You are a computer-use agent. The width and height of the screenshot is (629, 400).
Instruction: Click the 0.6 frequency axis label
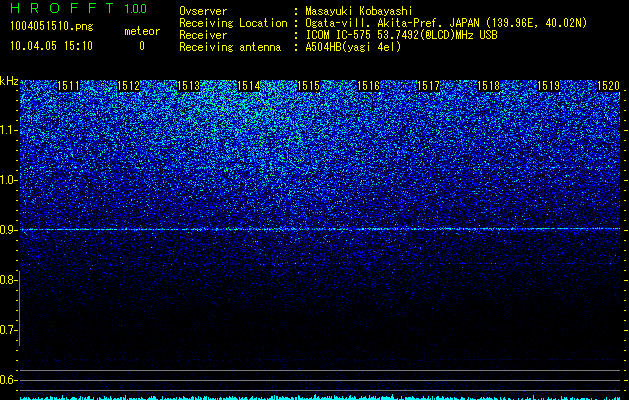click(x=7, y=380)
